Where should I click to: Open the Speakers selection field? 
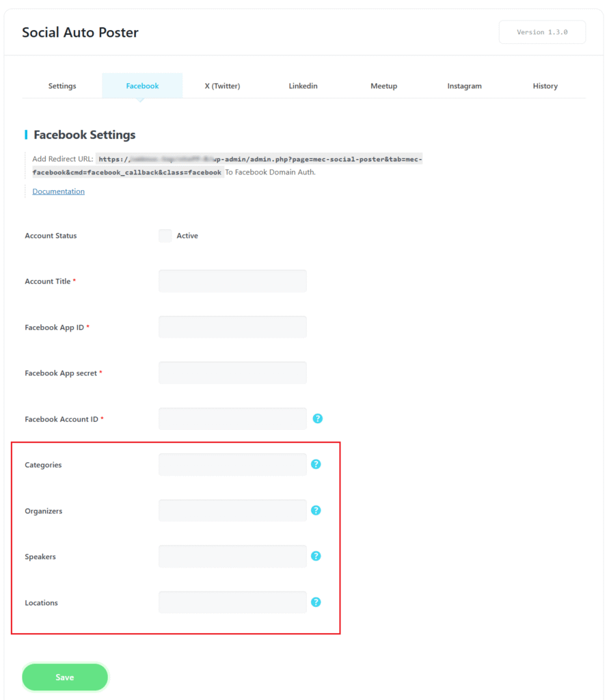coord(232,556)
